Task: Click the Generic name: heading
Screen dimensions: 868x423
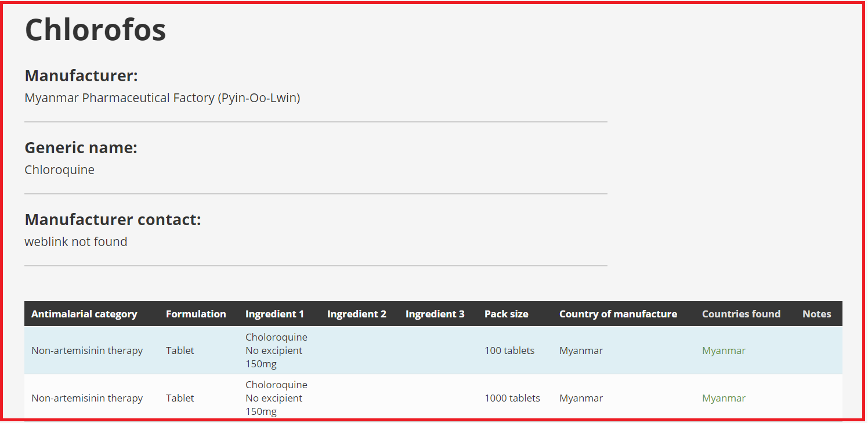Action: 81,148
